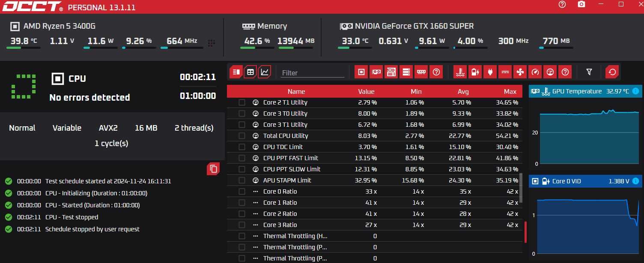Copy the test log to clipboard
Image resolution: width=644 pixels, height=263 pixels.
[x=213, y=169]
